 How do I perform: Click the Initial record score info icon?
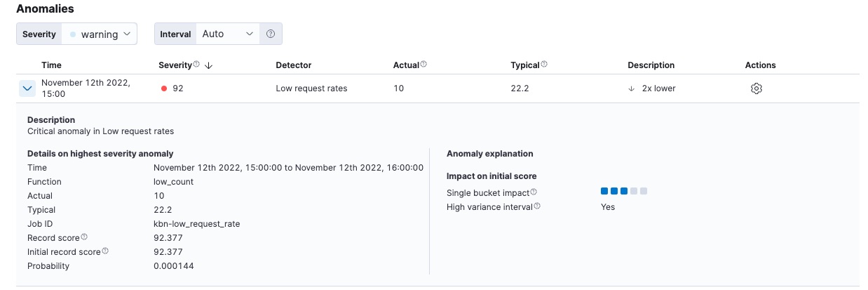(x=105, y=251)
